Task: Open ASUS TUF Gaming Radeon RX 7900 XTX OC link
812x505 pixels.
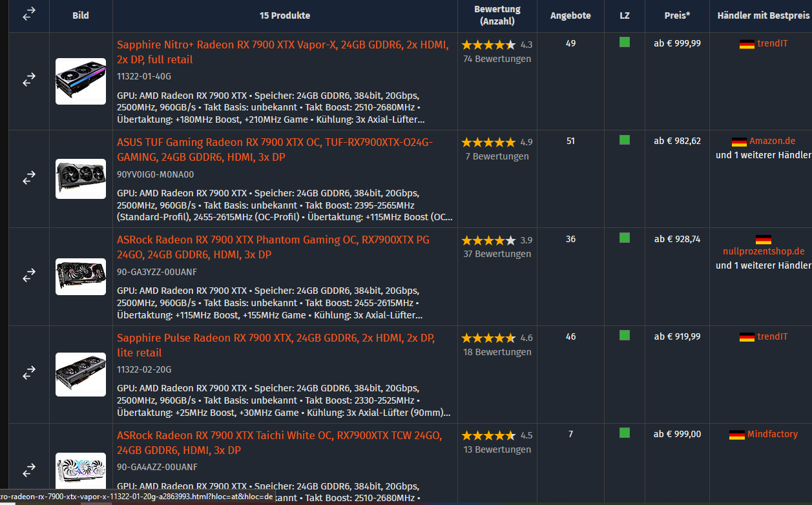Action: pos(275,149)
